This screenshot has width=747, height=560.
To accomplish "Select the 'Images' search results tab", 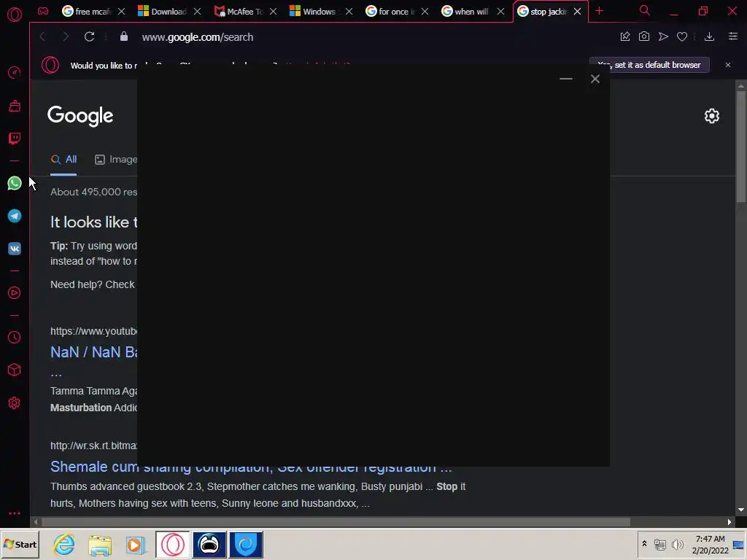I will (116, 160).
